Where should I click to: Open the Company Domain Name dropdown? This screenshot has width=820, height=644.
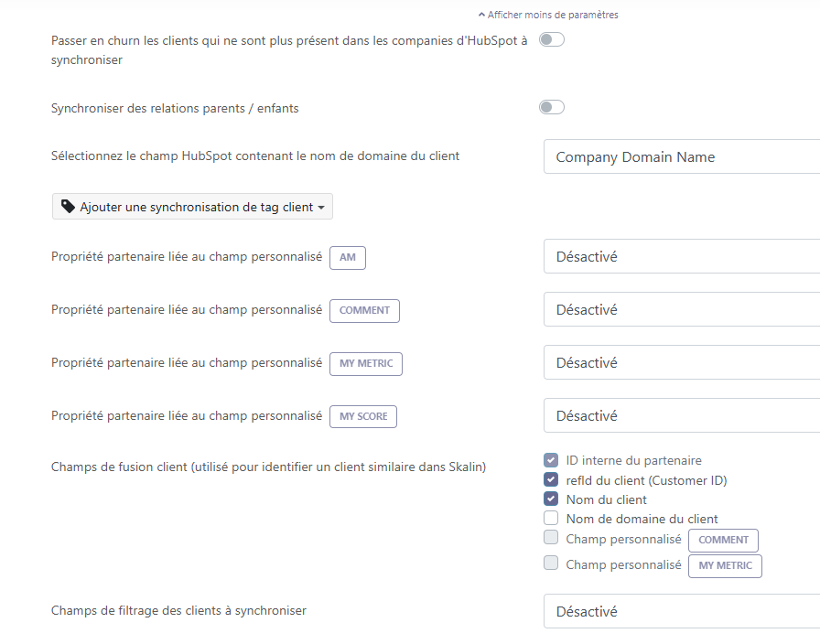pyautogui.click(x=682, y=156)
